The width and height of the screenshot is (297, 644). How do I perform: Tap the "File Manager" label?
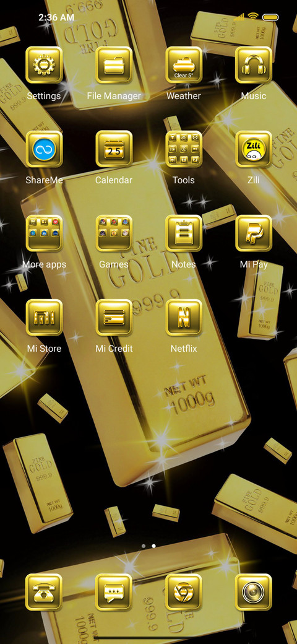point(114,96)
